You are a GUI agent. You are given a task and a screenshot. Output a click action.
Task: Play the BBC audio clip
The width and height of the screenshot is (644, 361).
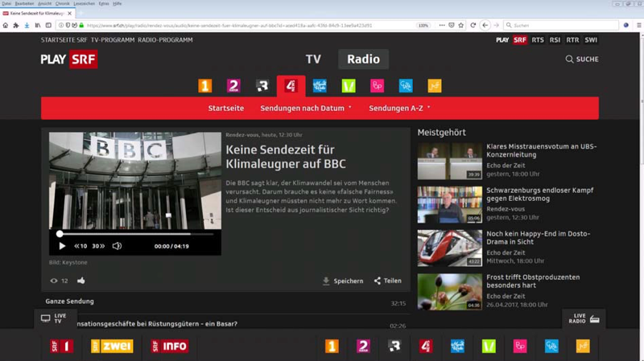tap(62, 246)
